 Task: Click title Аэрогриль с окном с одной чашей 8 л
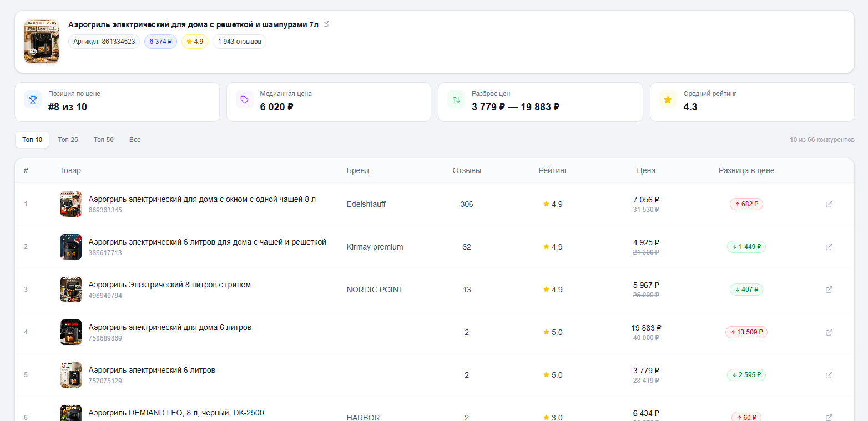203,199
